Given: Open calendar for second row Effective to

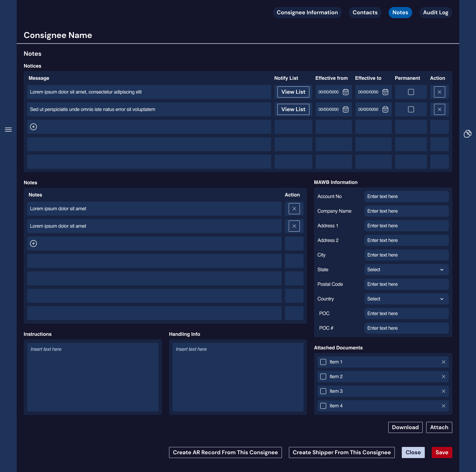Looking at the screenshot, I should click(385, 109).
